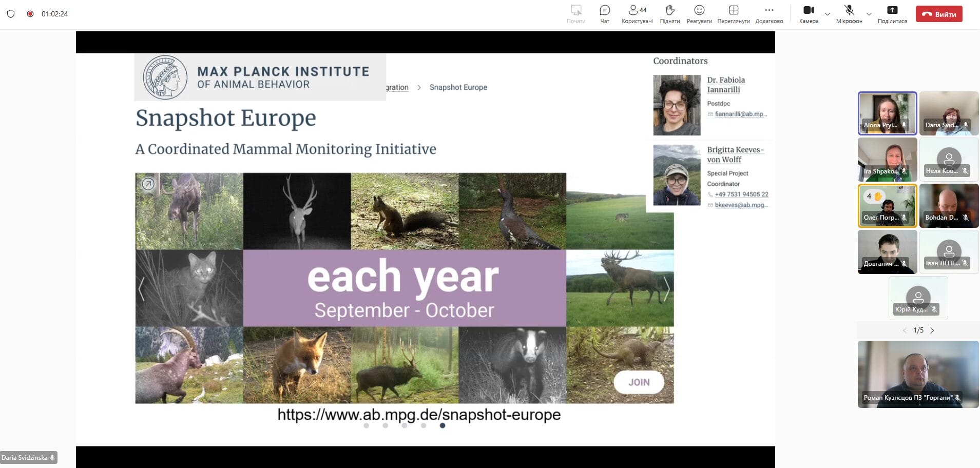Expand microphone options dropdown arrow
Image resolution: width=980 pixels, height=468 pixels.
tap(869, 14)
